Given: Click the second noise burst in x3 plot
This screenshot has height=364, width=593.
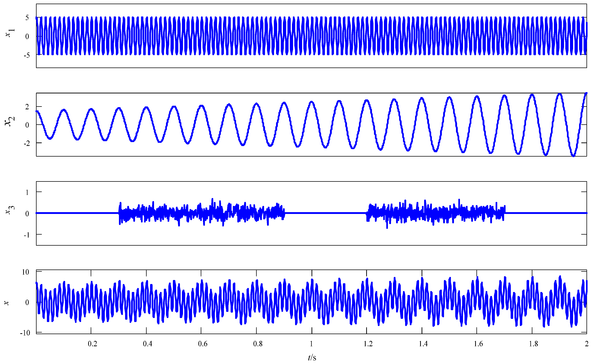Looking at the screenshot, I should [x=435, y=213].
